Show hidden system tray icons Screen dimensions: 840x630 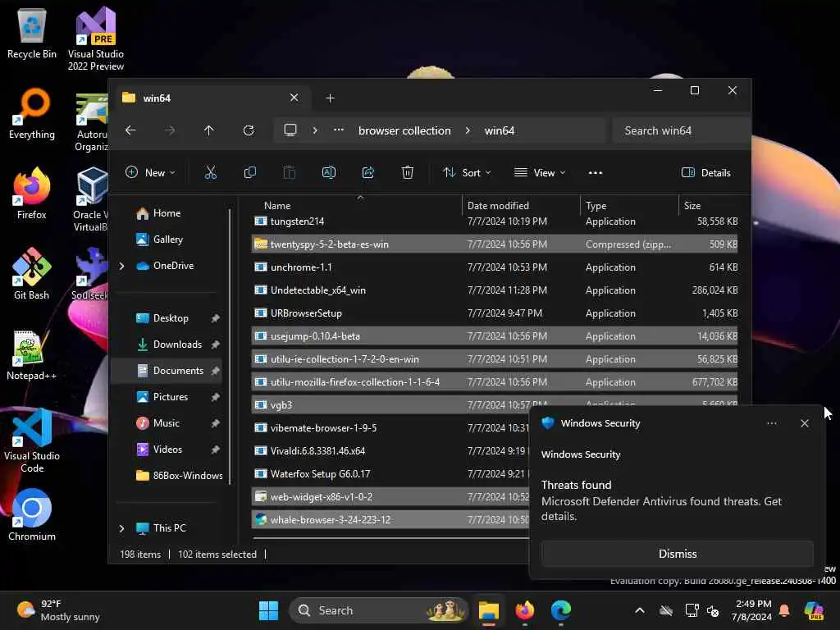click(640, 610)
